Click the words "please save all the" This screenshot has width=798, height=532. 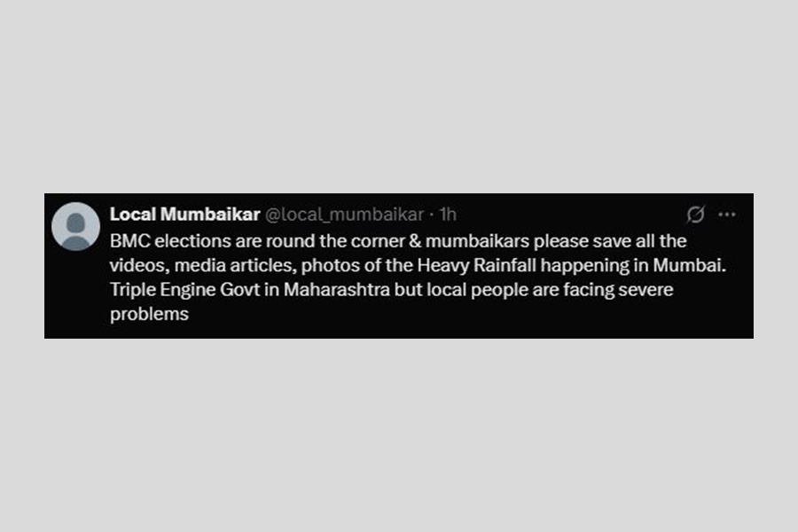click(x=609, y=240)
